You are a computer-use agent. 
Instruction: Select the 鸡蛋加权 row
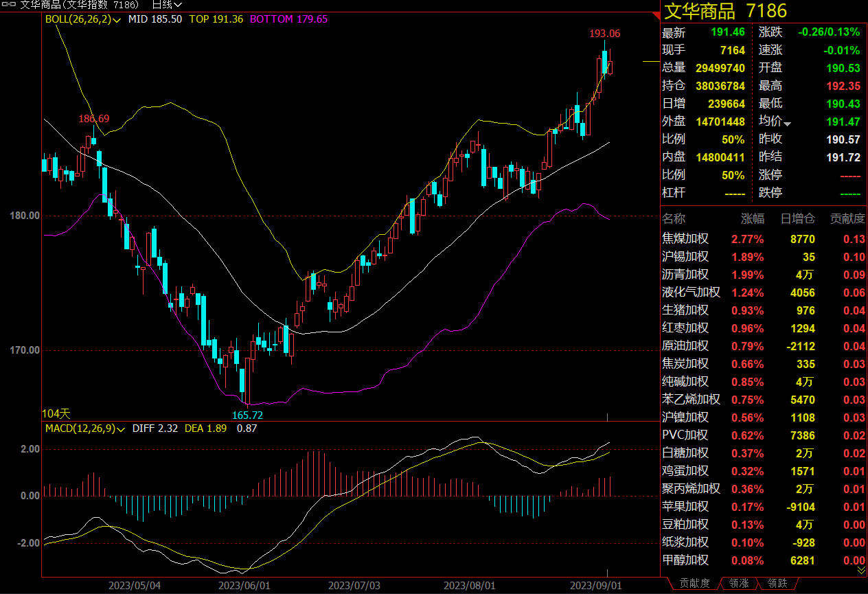[764, 471]
